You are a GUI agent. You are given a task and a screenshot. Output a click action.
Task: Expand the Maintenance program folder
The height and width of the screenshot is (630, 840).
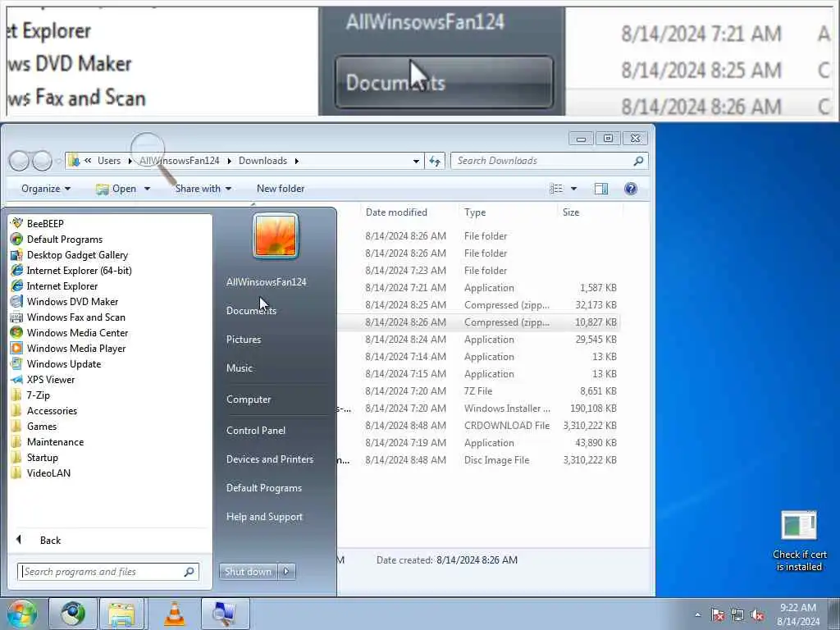click(55, 441)
